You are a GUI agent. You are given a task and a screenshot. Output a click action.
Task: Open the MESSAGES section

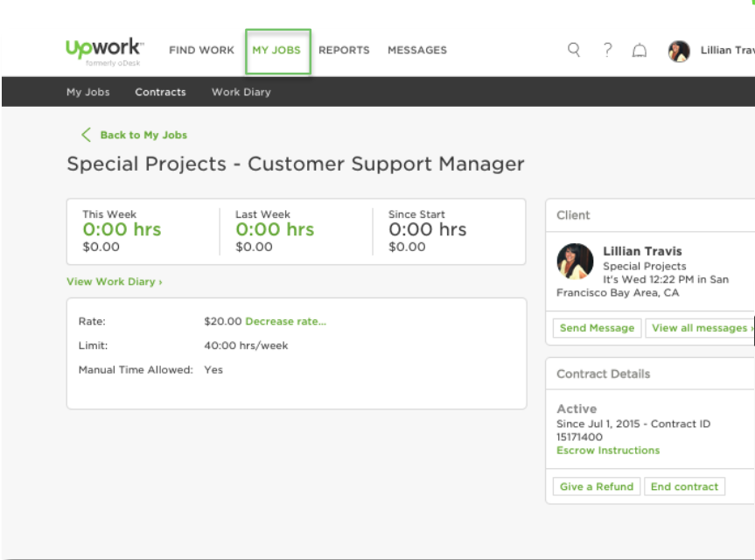point(417,50)
